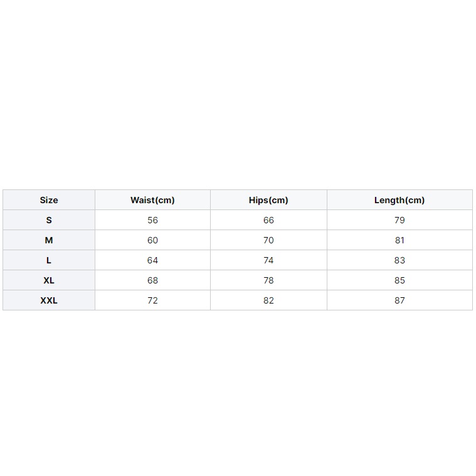
Task: Click the S size row label
Action: coord(48,220)
